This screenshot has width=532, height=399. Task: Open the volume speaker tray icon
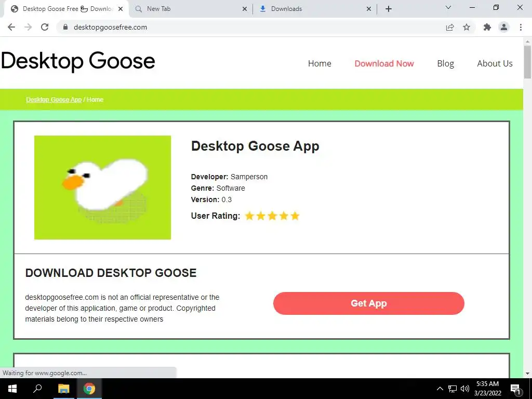(465, 389)
